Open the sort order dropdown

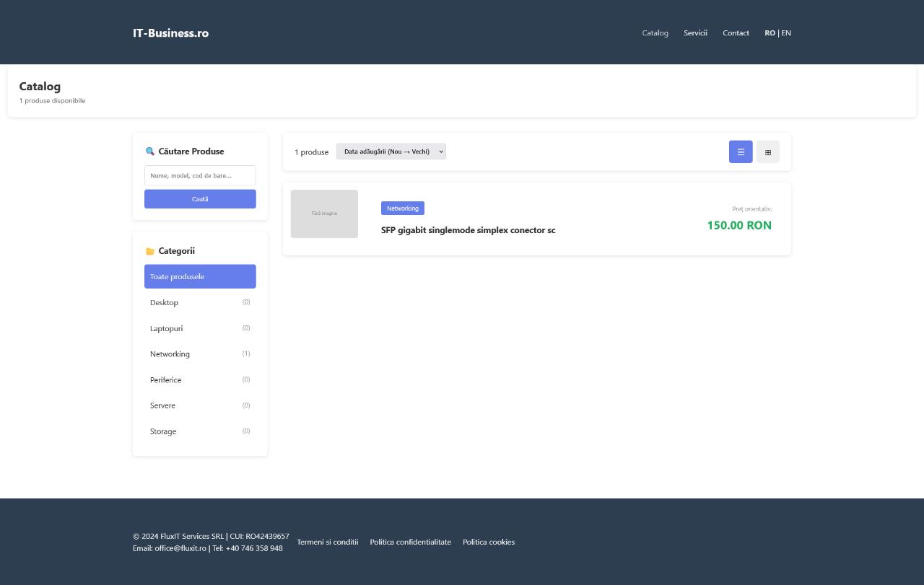click(x=391, y=151)
